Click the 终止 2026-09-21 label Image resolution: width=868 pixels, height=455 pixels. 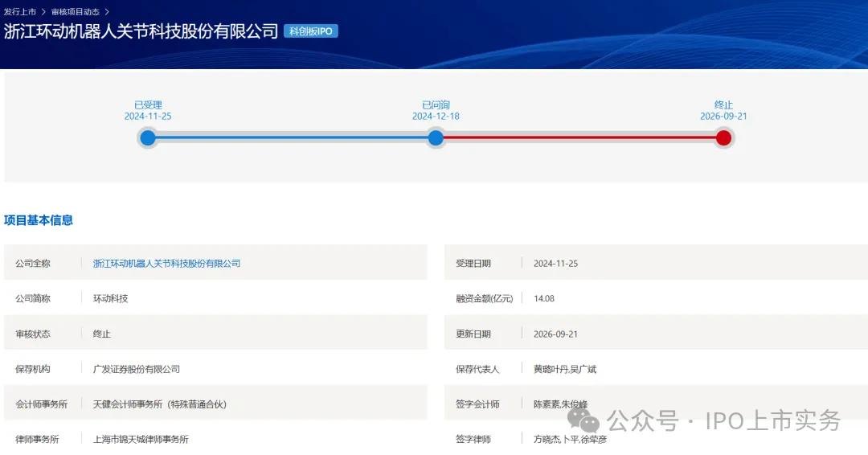[x=723, y=110]
